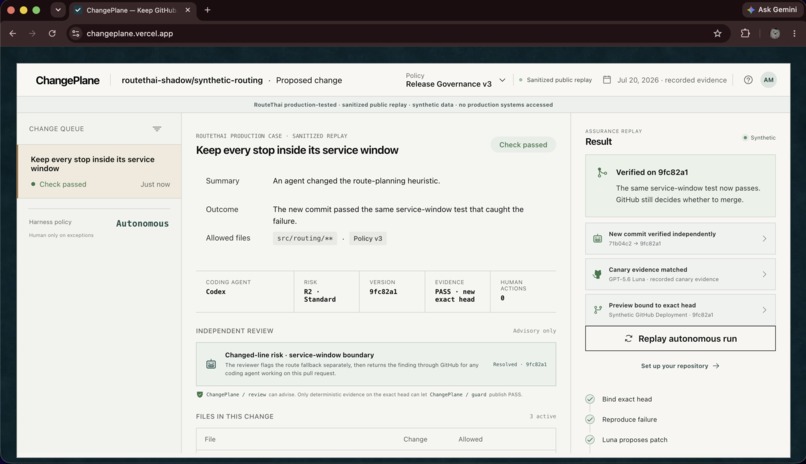The width and height of the screenshot is (806, 464).
Task: Click the branch icon in Verified on 9fc82a1 card
Action: coord(601,173)
